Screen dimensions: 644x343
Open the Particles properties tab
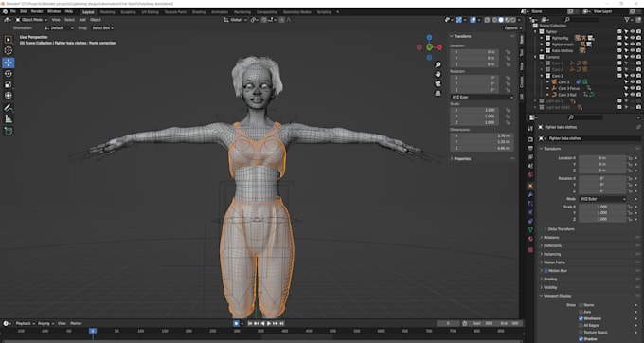tap(530, 204)
